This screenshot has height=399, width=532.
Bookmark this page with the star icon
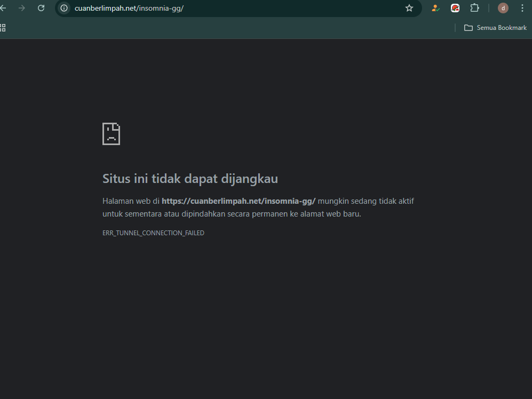pos(409,8)
